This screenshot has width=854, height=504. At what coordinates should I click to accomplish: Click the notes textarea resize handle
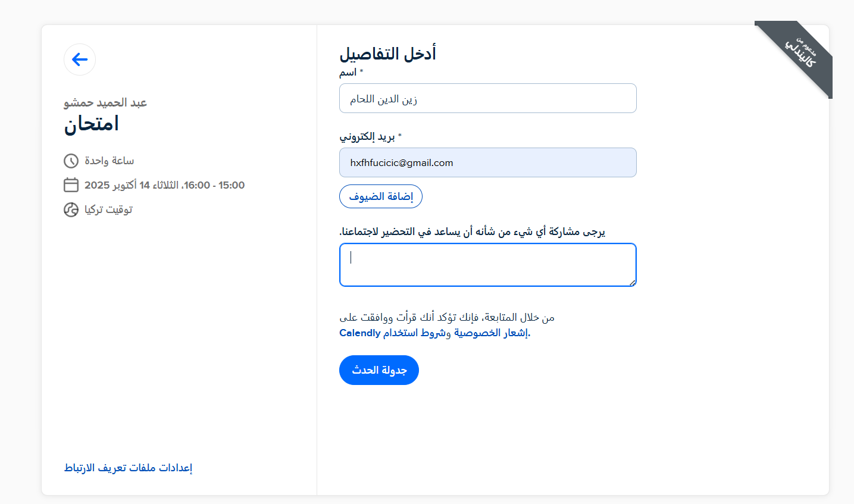[x=633, y=283]
